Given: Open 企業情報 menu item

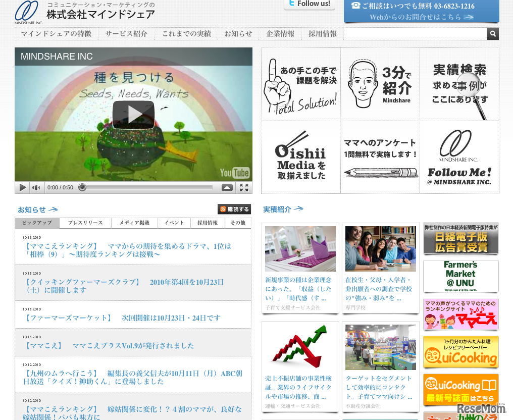Looking at the screenshot, I should pos(280,34).
